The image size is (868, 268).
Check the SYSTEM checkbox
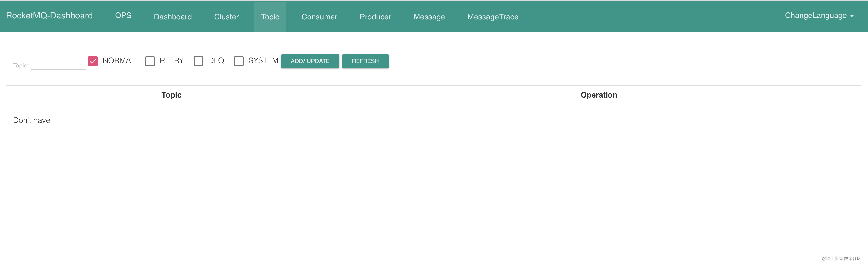point(239,61)
